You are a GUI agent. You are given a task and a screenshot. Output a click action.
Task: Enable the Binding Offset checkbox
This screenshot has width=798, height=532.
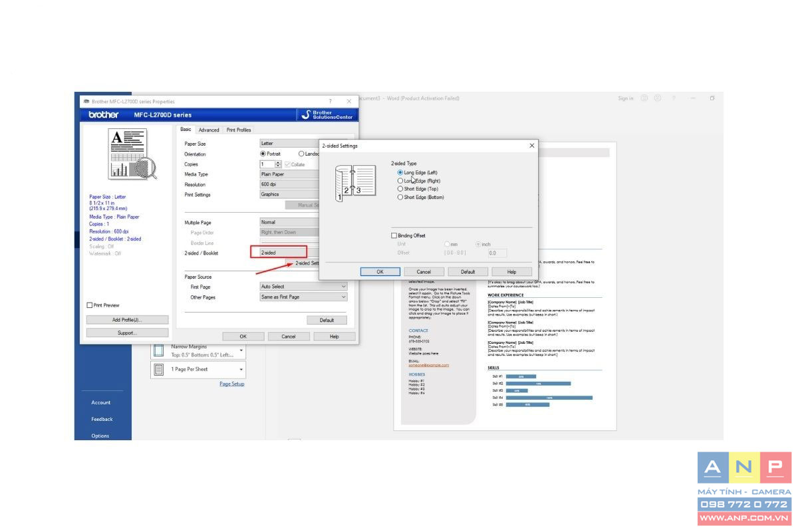coord(394,235)
